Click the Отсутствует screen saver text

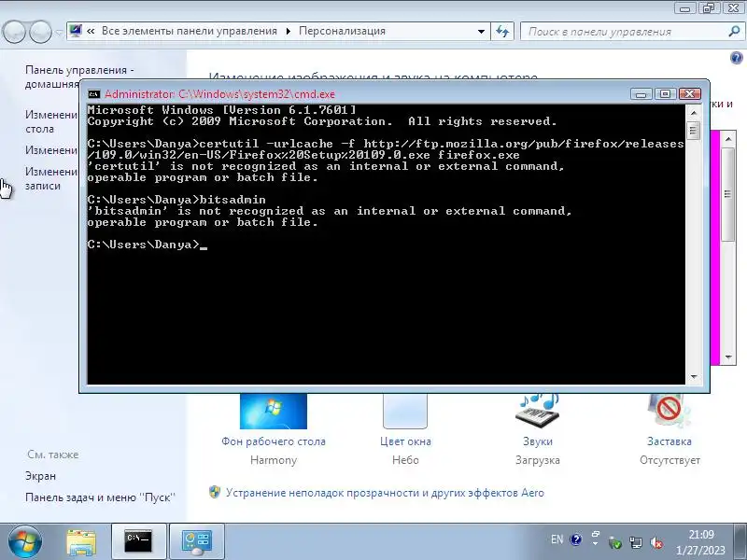coord(669,460)
